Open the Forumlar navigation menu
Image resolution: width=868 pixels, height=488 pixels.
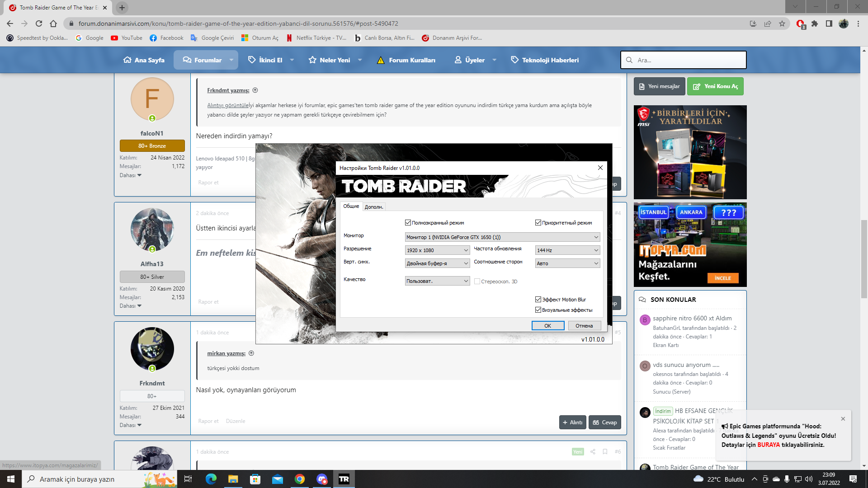[x=208, y=60]
